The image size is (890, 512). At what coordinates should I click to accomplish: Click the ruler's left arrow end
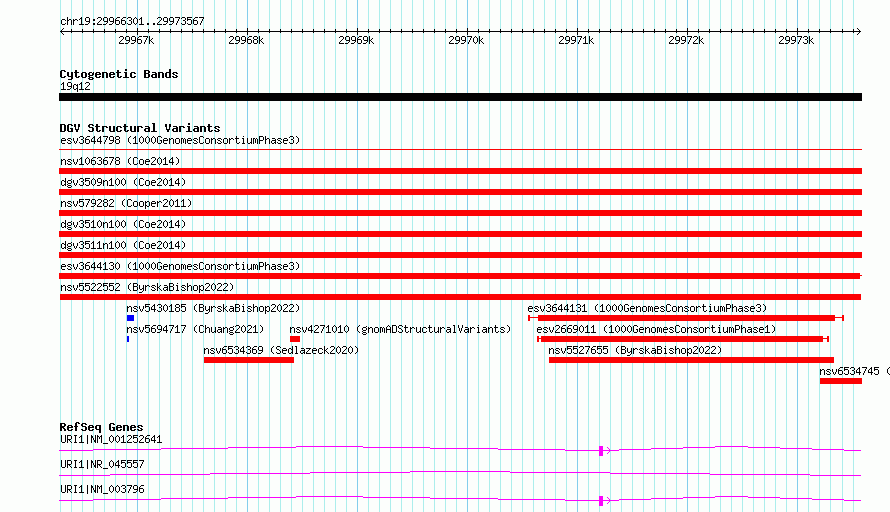tap(62, 32)
